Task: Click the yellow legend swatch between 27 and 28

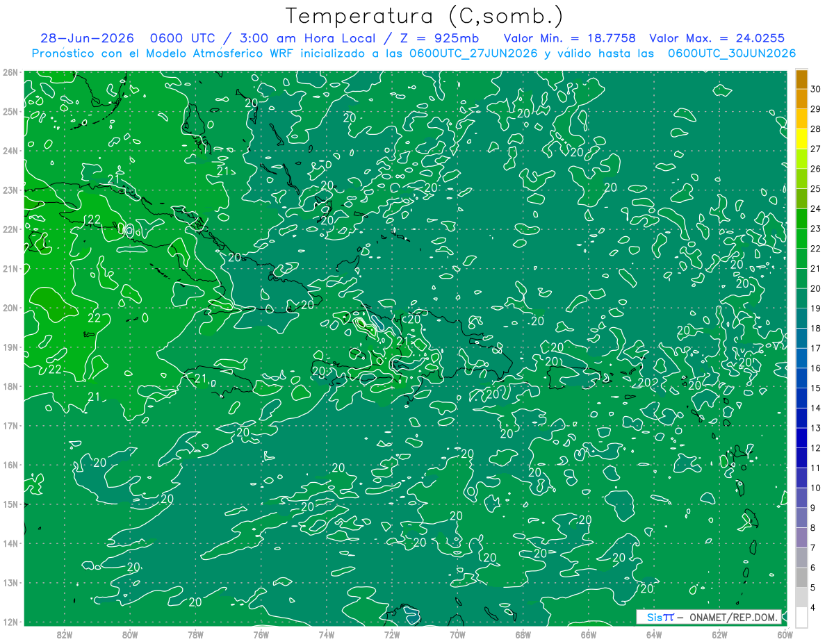Action: click(801, 139)
